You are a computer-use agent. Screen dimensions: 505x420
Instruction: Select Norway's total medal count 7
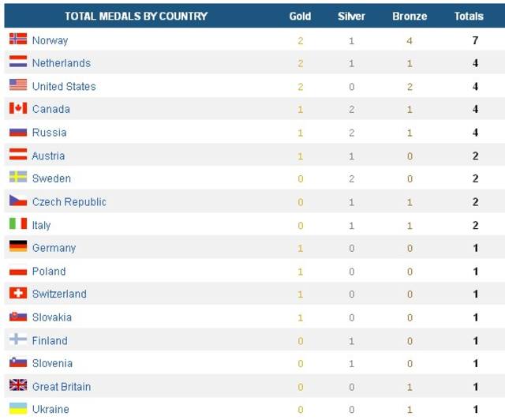point(475,40)
